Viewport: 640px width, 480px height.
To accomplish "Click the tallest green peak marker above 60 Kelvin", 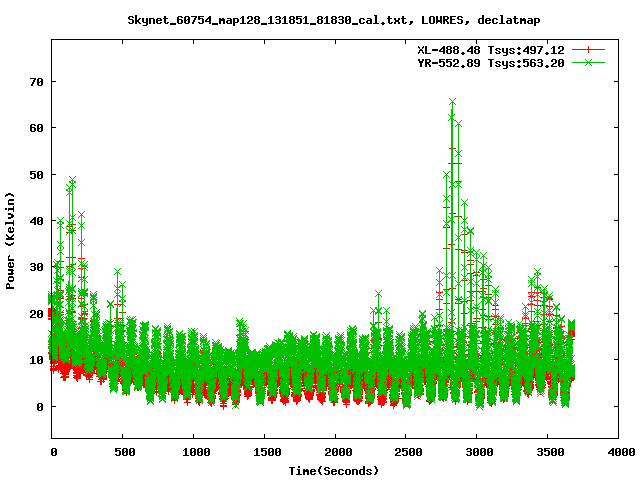I will pos(452,101).
